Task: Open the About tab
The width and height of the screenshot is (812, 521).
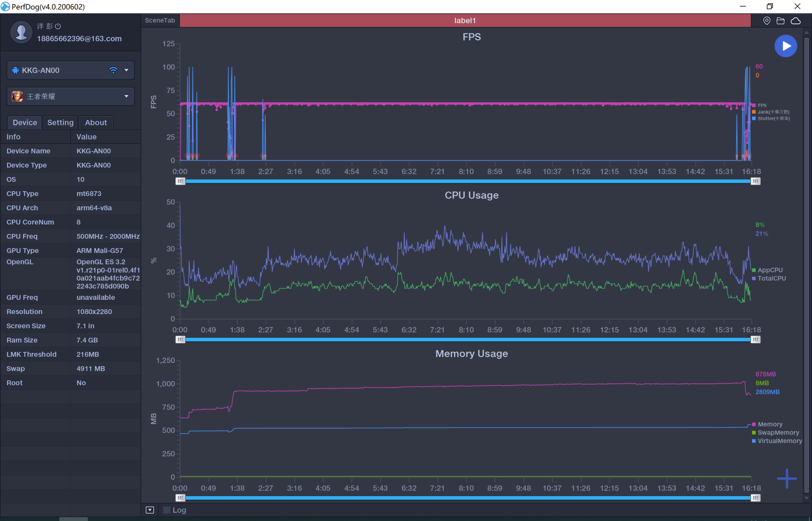Action: tap(96, 123)
